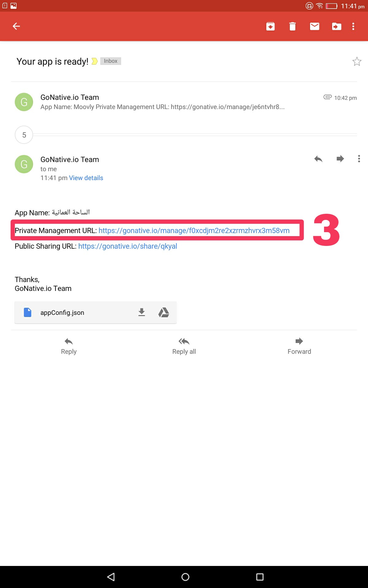Viewport: 368px width, 588px height.
Task: Star the 'Your app is ready!' conversation
Action: 357,62
